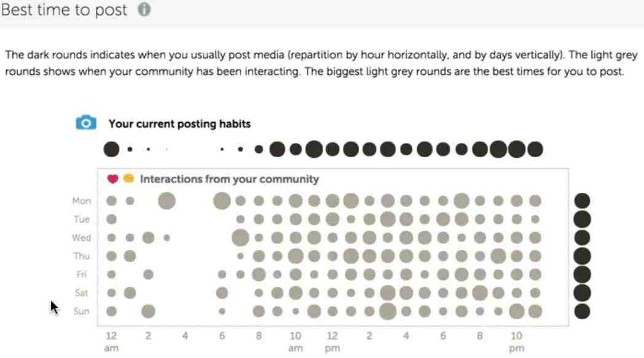Click the largest dark 11 am posting circle
644x358 pixels.
tap(314, 149)
